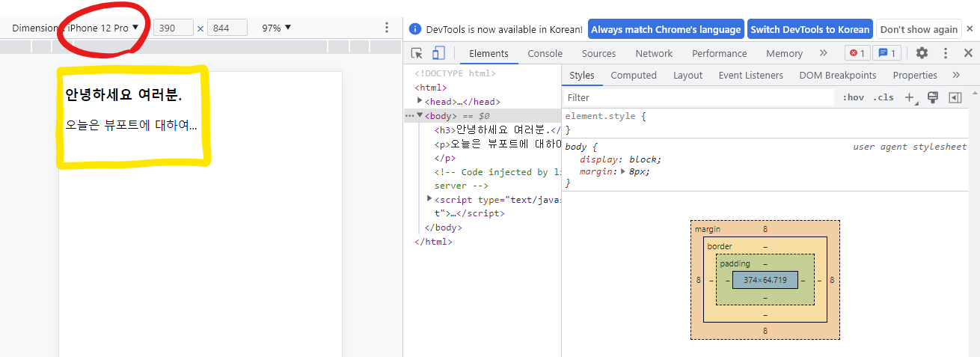980x357 pixels.
Task: Expand the head element node
Action: [x=420, y=101]
